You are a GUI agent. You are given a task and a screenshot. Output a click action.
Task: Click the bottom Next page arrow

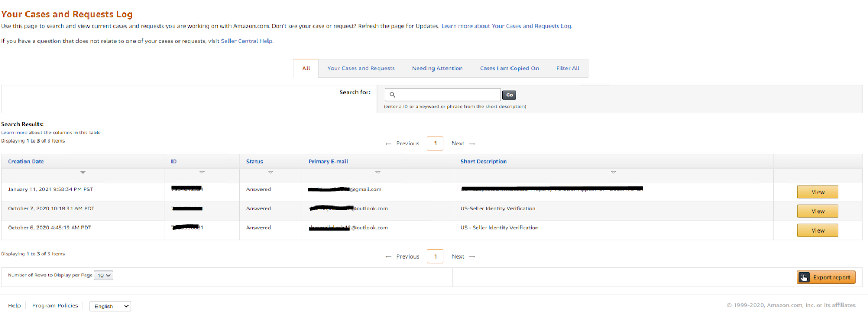point(472,257)
